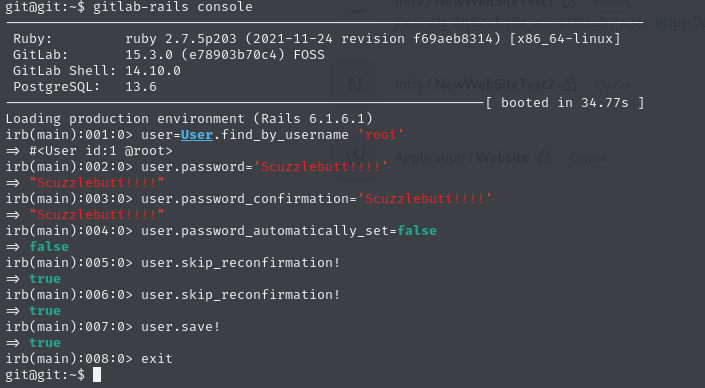
Task: Click the exit command on line 008
Action: pyautogui.click(x=156, y=358)
